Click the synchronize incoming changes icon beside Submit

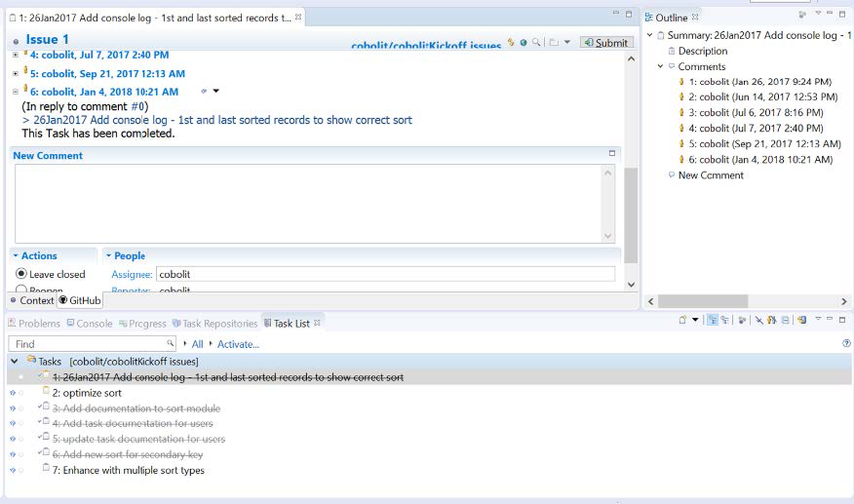coord(510,42)
